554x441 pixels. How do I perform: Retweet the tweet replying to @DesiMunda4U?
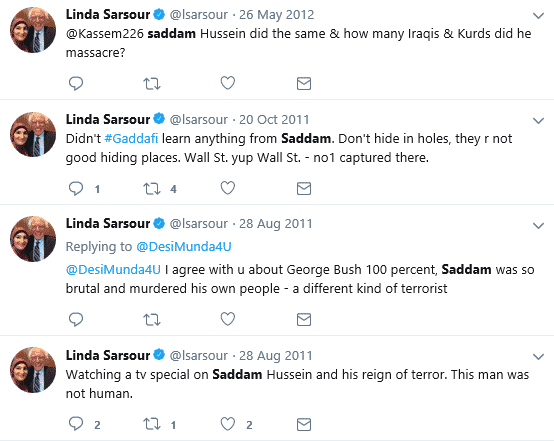coord(152,320)
